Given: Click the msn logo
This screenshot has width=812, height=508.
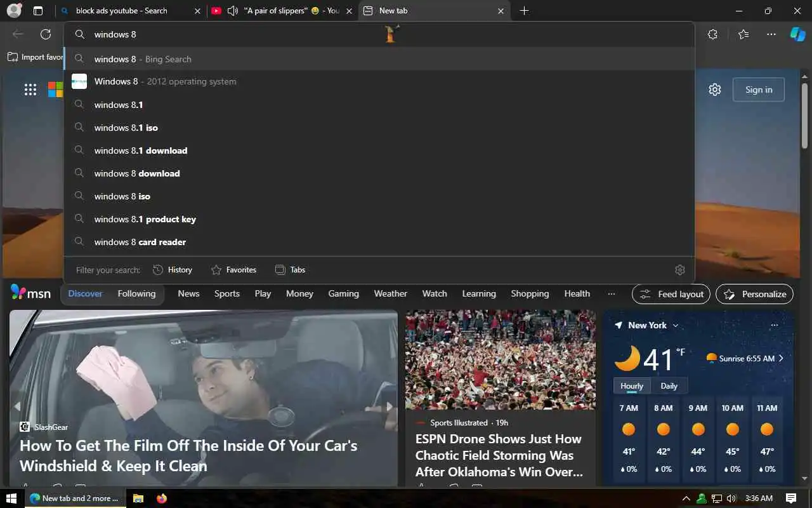Looking at the screenshot, I should (x=30, y=293).
